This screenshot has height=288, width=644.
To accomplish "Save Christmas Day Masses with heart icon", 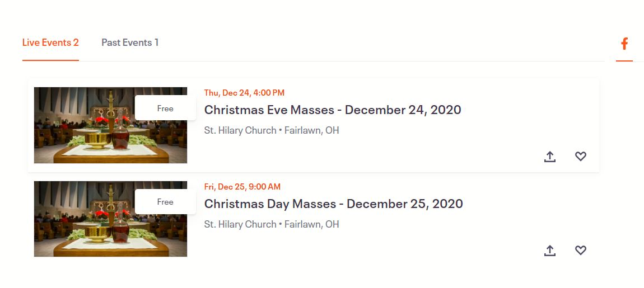I will [580, 251].
